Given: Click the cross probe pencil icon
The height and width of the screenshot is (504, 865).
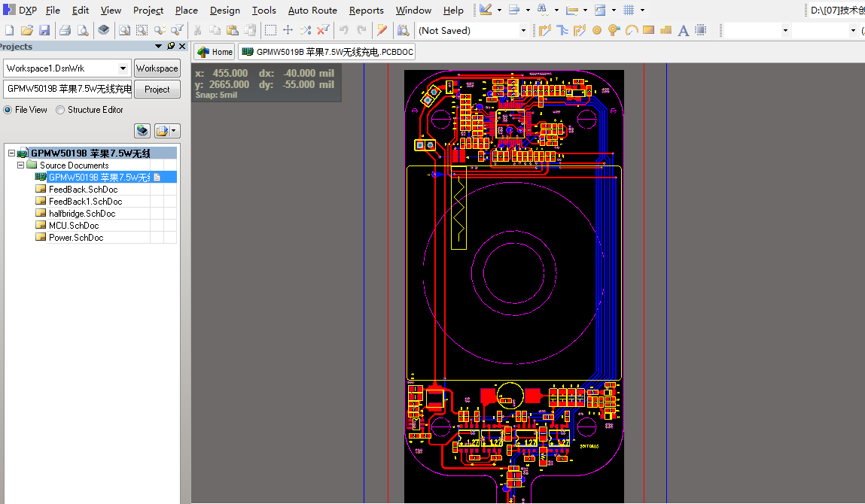Looking at the screenshot, I should pyautogui.click(x=382, y=30).
